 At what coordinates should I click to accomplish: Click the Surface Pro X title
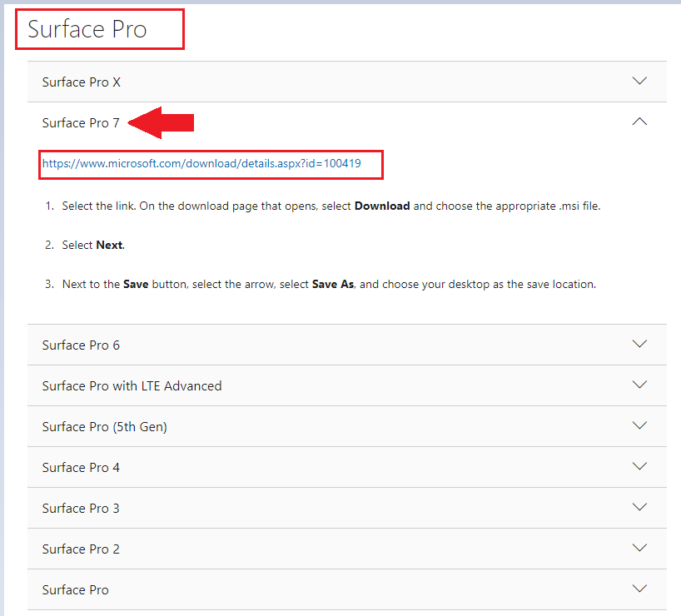tap(82, 82)
